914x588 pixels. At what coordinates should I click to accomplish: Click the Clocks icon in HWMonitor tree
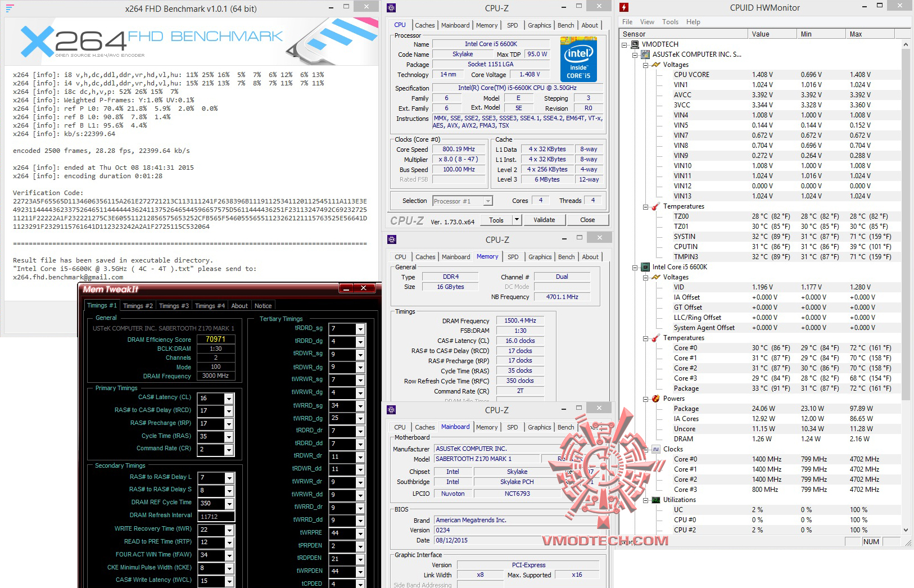(655, 449)
